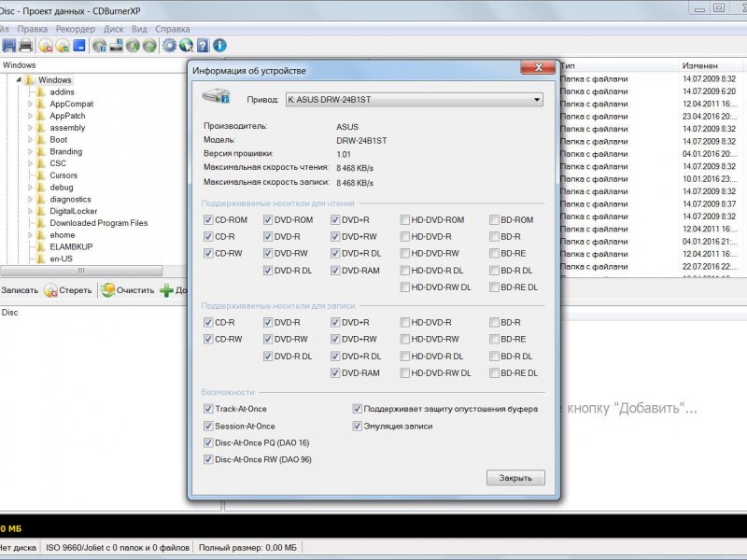Screen dimensions: 747x560
Task: Click the '14.07.2009 6:20' date cell
Action: (x=709, y=91)
